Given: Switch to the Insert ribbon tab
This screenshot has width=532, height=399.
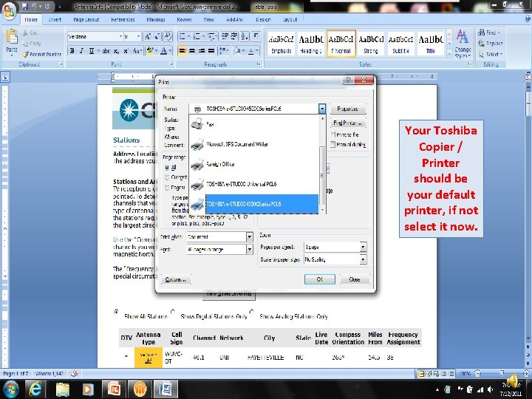Looking at the screenshot, I should tap(55, 19).
